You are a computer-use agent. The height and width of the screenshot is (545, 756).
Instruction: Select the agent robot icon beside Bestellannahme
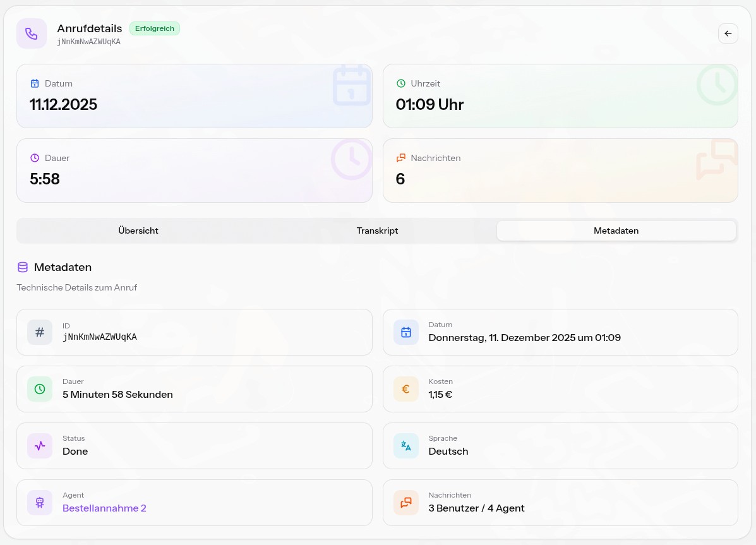(40, 503)
